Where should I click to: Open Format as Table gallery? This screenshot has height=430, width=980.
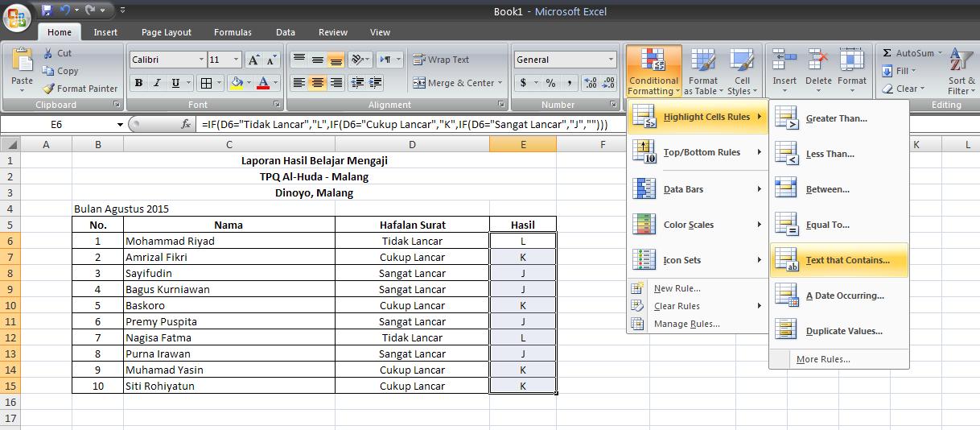coord(702,71)
